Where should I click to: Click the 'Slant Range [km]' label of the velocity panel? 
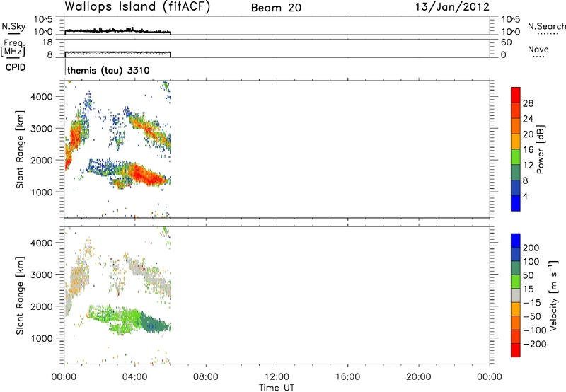pos(20,295)
